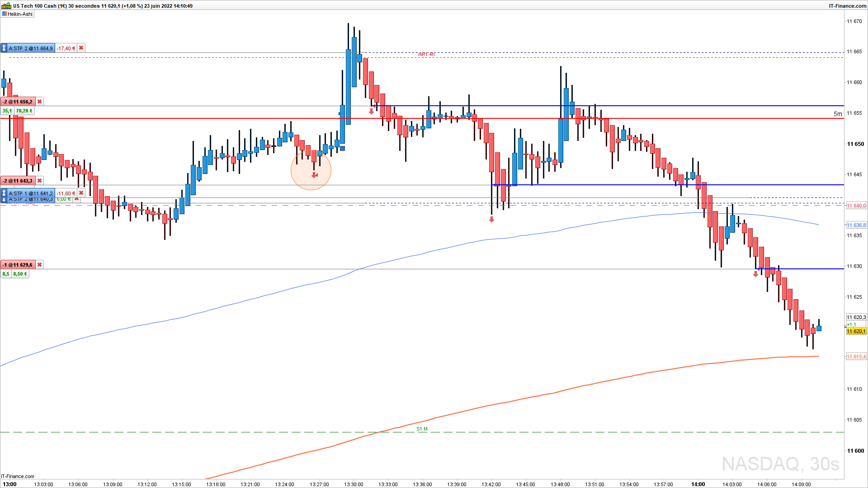Click the 8,50 € profit label
The height and width of the screenshot is (488, 868).
[x=20, y=274]
